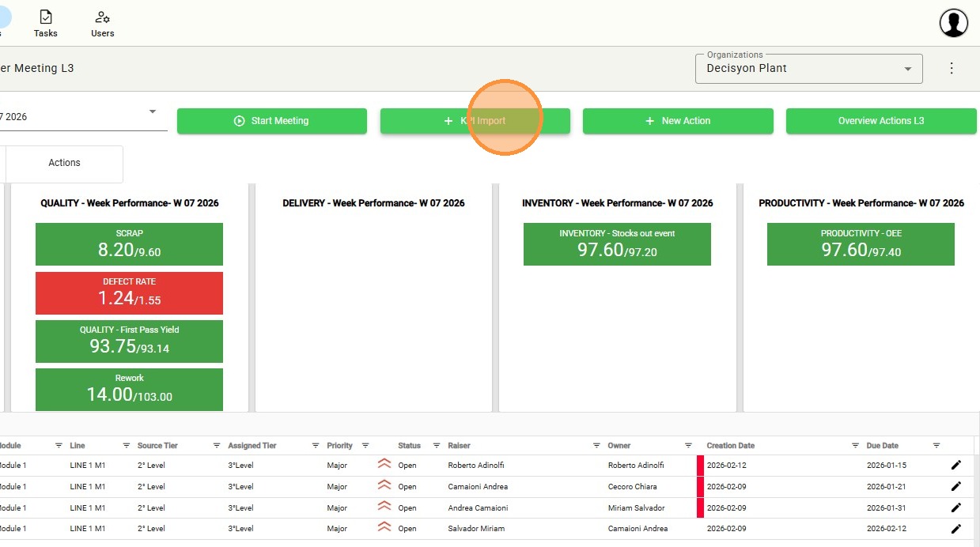Viewport: 980px width, 547px height.
Task: Expand the Organizations dropdown
Action: 907,69
